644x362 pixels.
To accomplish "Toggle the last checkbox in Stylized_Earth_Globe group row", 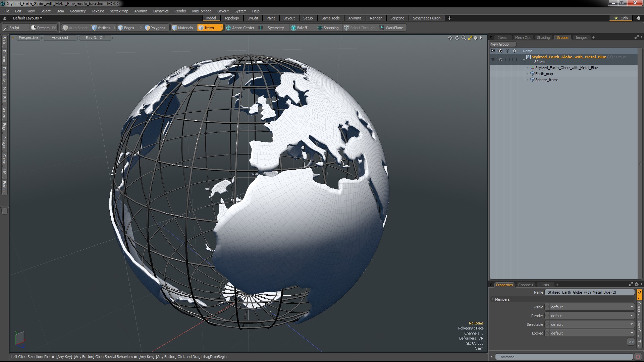I will click(514, 59).
